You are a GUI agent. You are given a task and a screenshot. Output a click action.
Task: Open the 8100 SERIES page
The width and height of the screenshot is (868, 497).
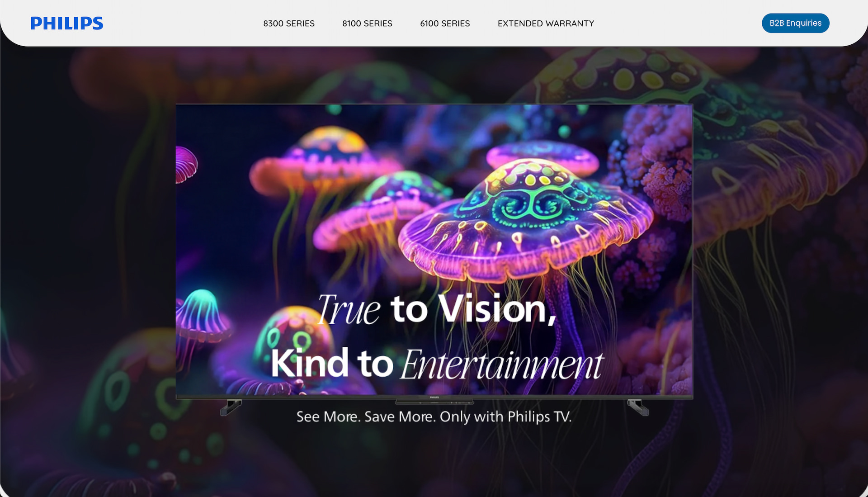[x=367, y=24]
